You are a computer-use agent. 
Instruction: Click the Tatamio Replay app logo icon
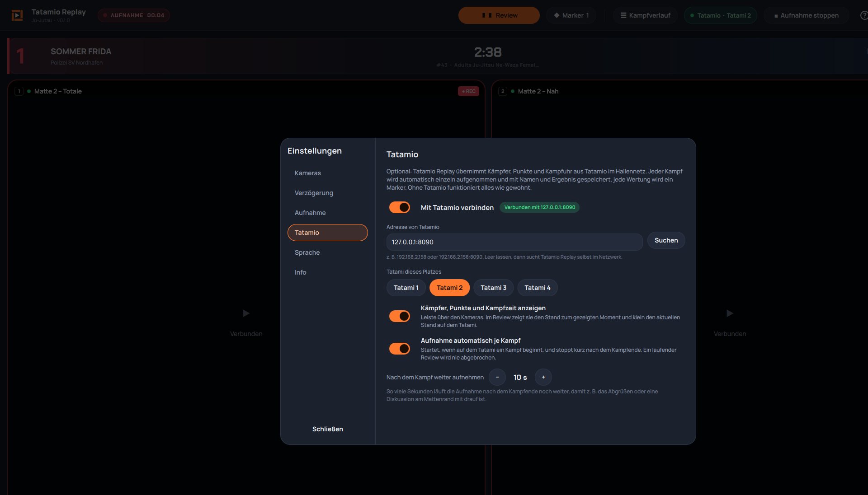point(17,15)
